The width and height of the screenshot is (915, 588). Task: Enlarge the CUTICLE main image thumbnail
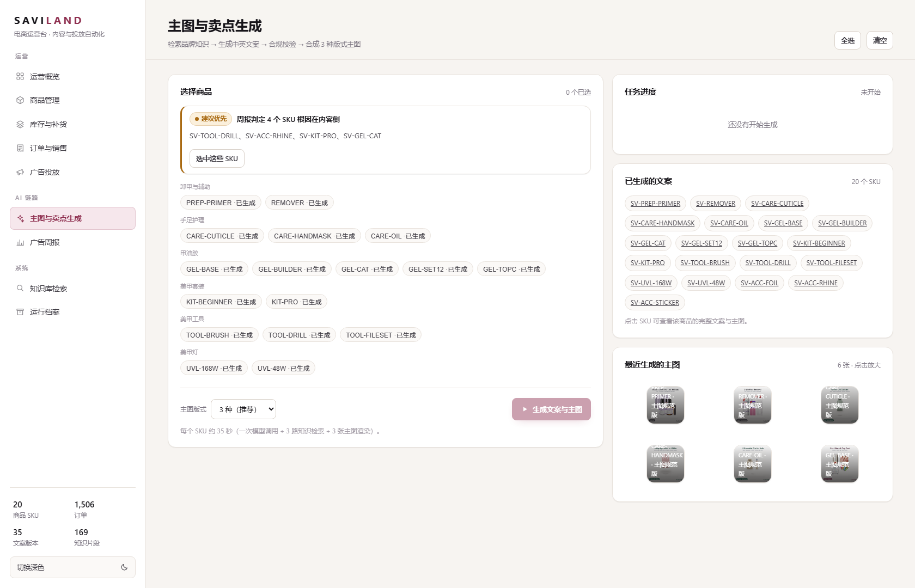pos(840,405)
